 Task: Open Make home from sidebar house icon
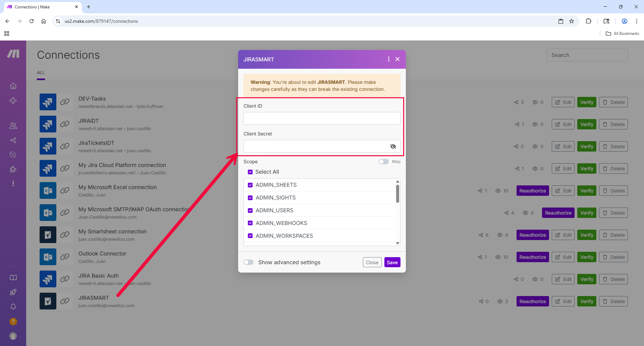13,86
